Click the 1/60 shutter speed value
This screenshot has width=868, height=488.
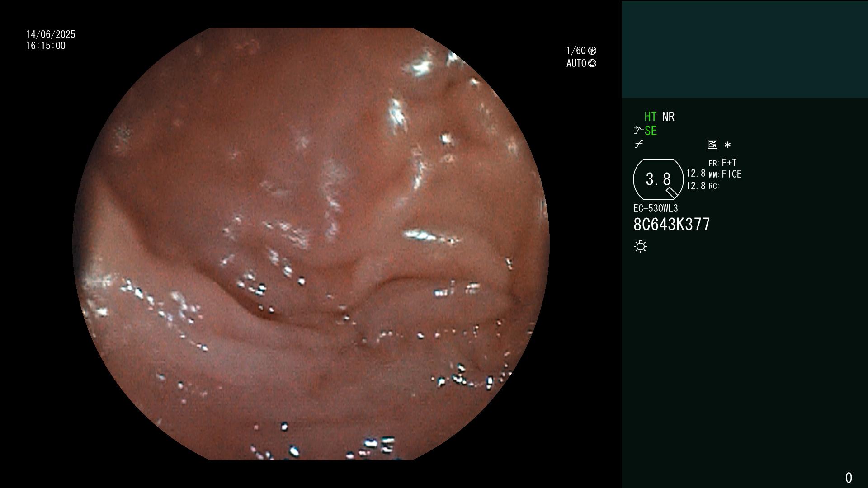click(x=576, y=51)
